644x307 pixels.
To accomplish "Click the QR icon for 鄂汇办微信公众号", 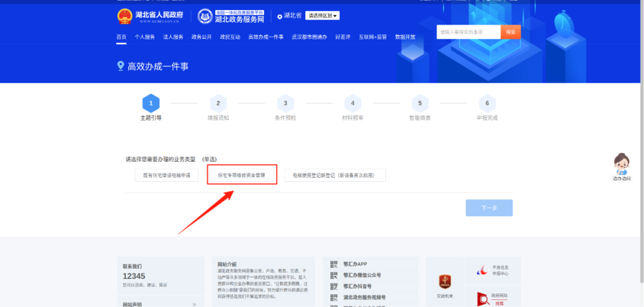I will 335,275.
